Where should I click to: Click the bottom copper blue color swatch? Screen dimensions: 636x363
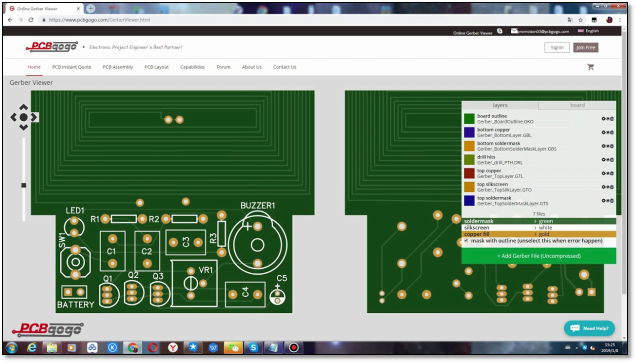point(469,132)
